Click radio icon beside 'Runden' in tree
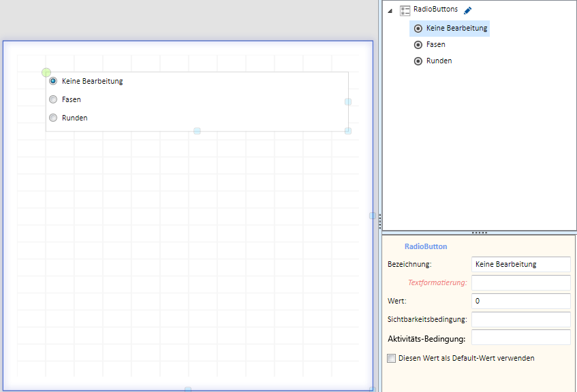Screen dimensions: 577x392 click(418, 61)
